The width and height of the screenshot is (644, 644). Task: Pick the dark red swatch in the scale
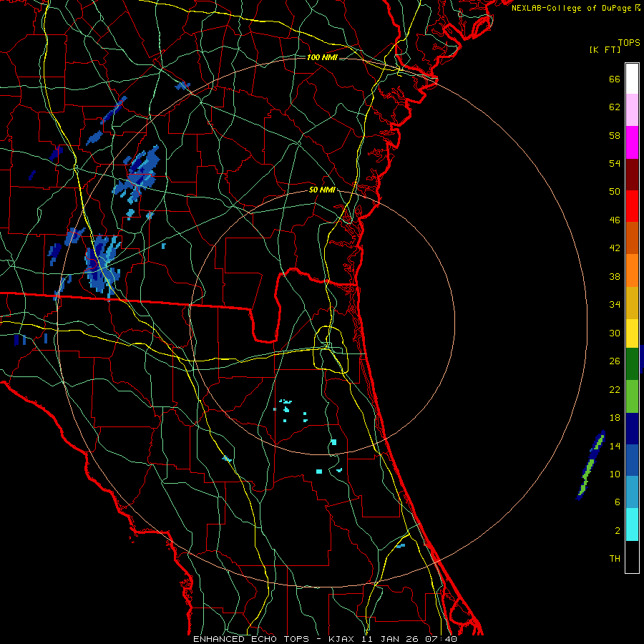point(632,174)
